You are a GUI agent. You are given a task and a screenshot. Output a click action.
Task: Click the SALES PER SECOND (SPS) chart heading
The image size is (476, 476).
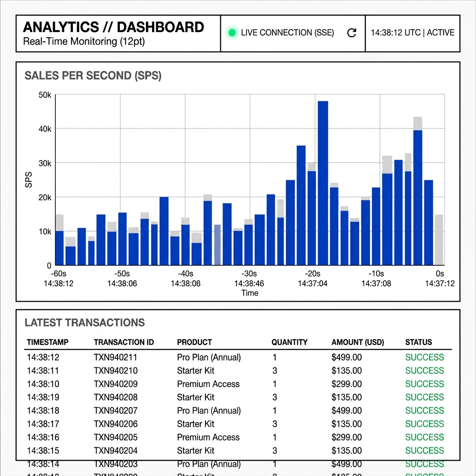pyautogui.click(x=93, y=76)
